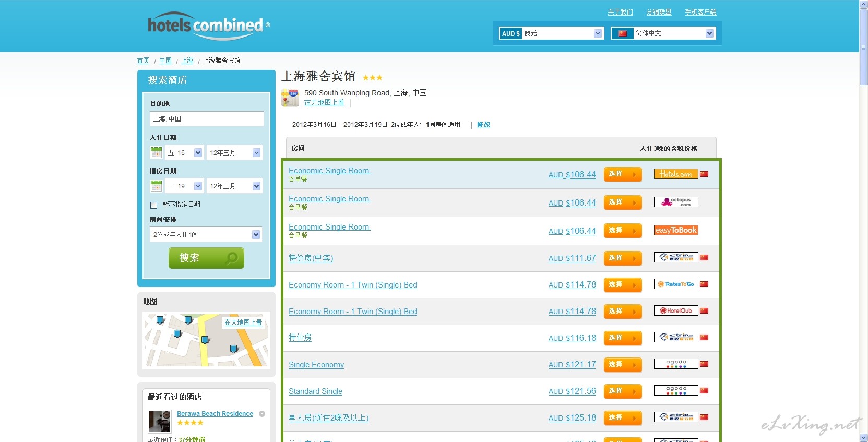This screenshot has width=868, height=442.
Task: Click Ctrip logo in AUD $125.18 row
Action: point(676,417)
